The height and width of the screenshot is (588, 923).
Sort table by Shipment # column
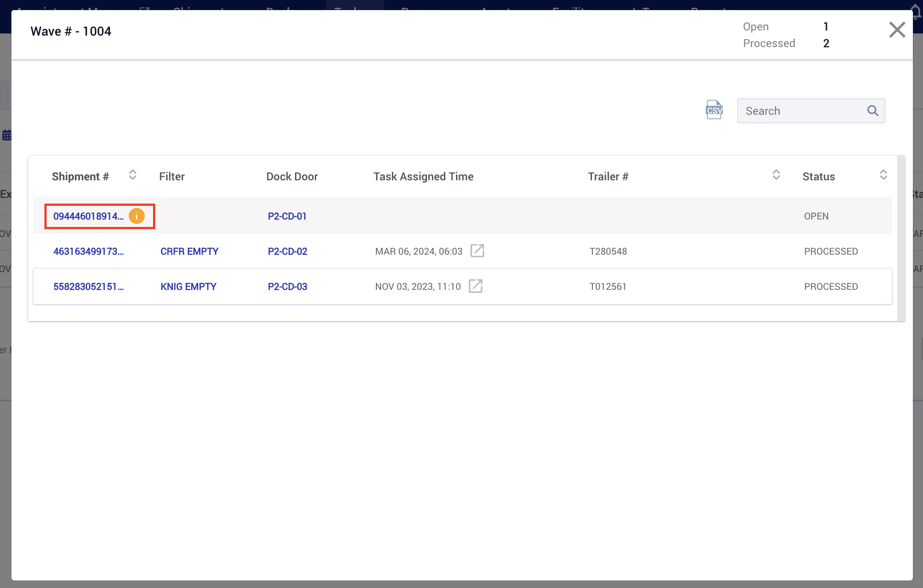point(132,175)
